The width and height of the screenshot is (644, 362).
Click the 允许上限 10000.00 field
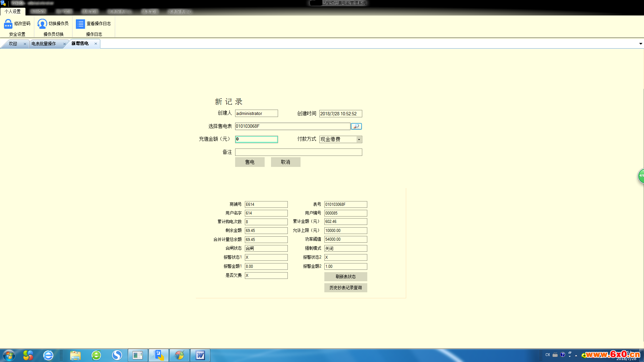click(x=346, y=231)
